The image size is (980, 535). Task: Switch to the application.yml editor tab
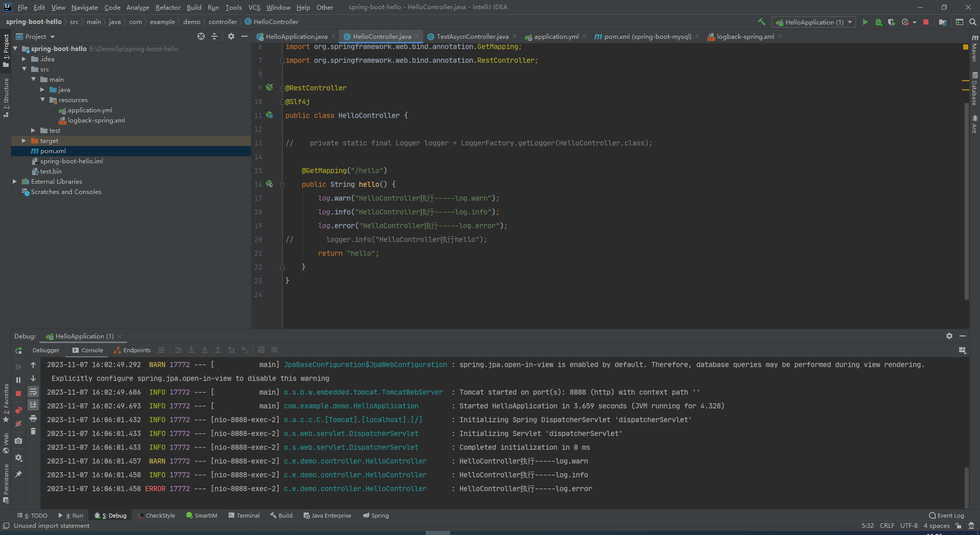556,37
